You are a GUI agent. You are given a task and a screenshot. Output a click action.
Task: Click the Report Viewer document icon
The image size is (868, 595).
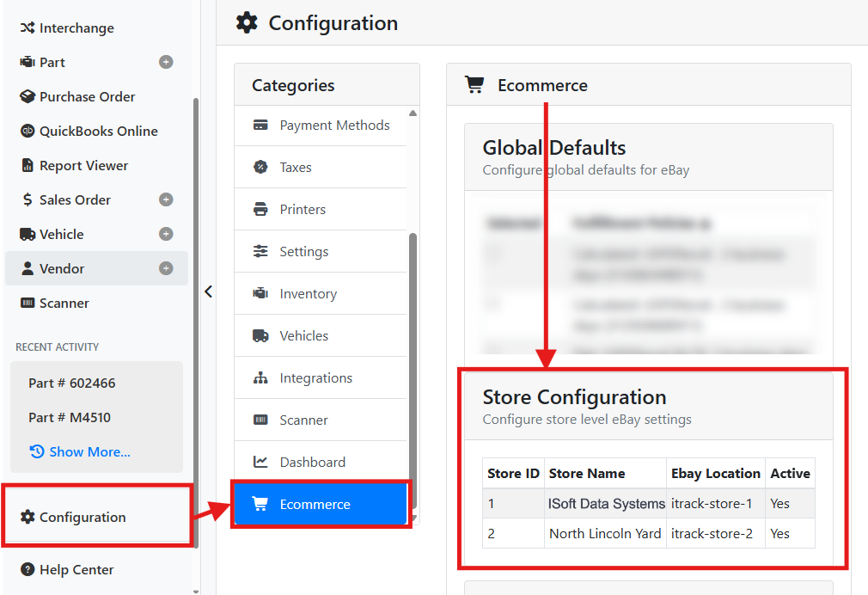(28, 165)
